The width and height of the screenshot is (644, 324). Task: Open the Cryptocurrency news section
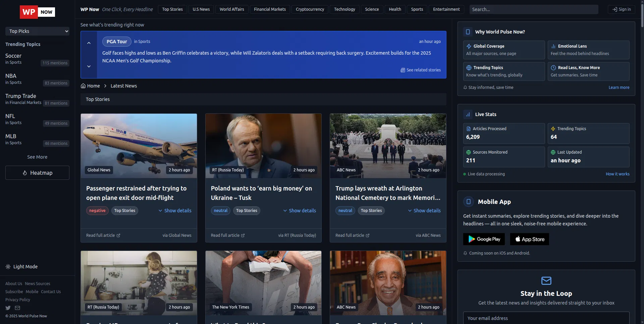[310, 9]
